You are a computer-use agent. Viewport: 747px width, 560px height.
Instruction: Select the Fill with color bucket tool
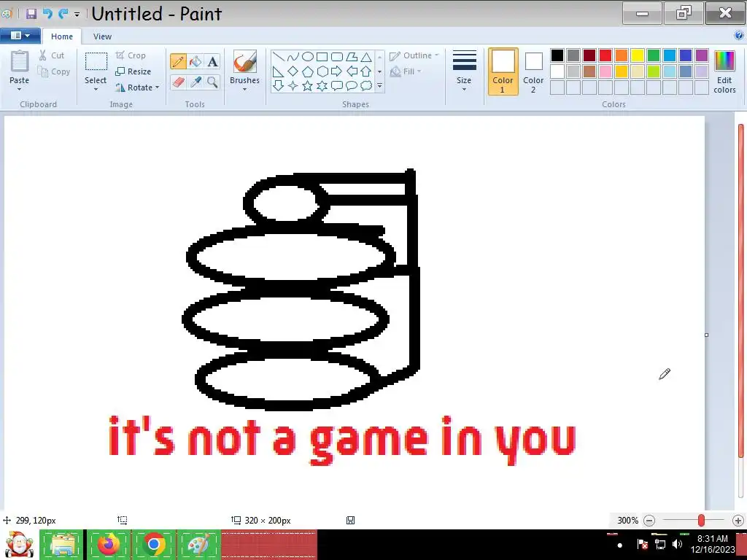[x=196, y=61]
